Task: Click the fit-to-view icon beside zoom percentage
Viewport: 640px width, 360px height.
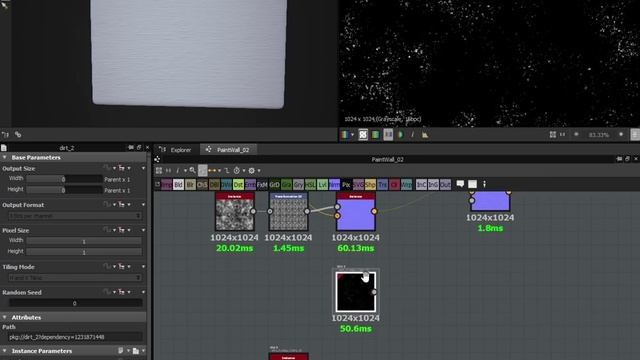Action: (x=553, y=134)
